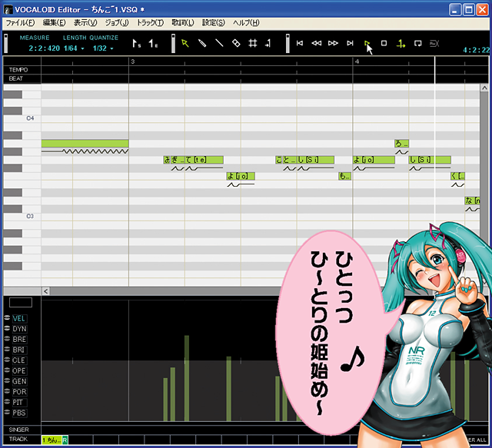
Task: Toggle the R button on track 1
Action: (x=65, y=440)
